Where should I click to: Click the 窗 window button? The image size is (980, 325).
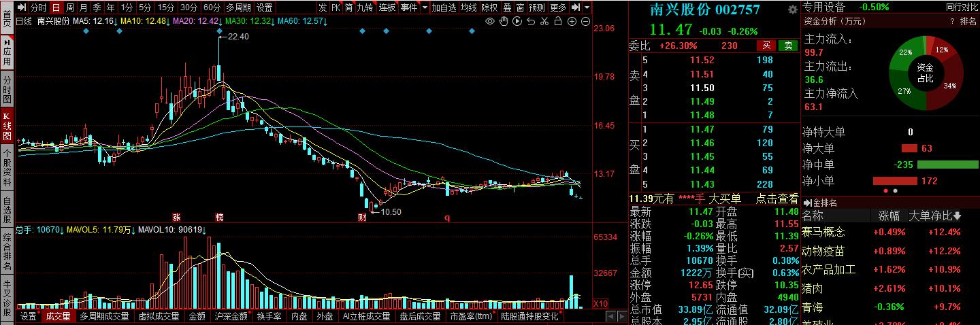[x=520, y=7]
